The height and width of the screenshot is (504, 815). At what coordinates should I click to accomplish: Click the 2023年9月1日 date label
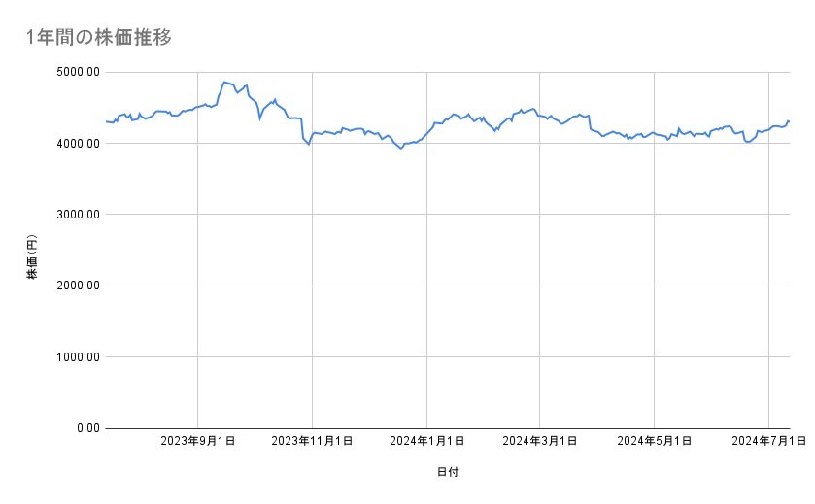click(198, 442)
